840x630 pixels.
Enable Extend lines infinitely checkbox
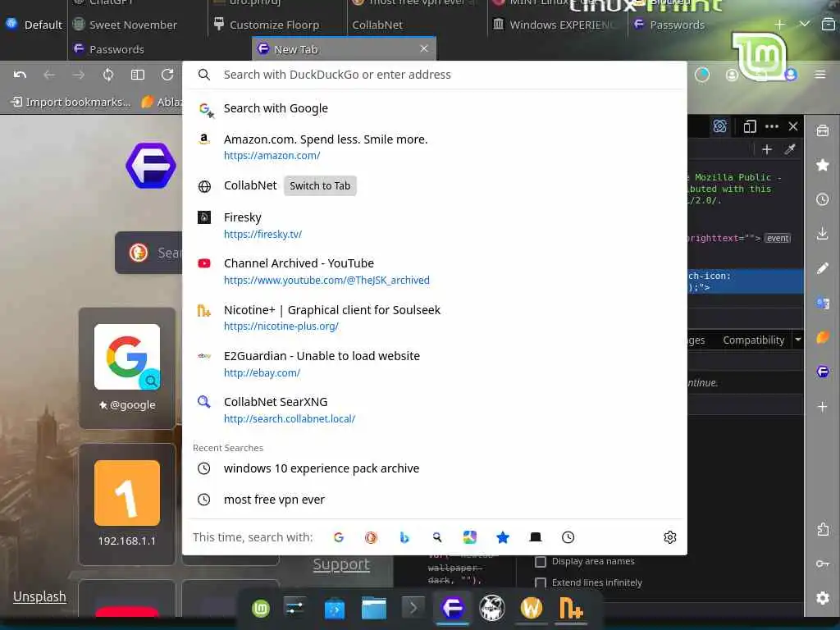tap(541, 583)
